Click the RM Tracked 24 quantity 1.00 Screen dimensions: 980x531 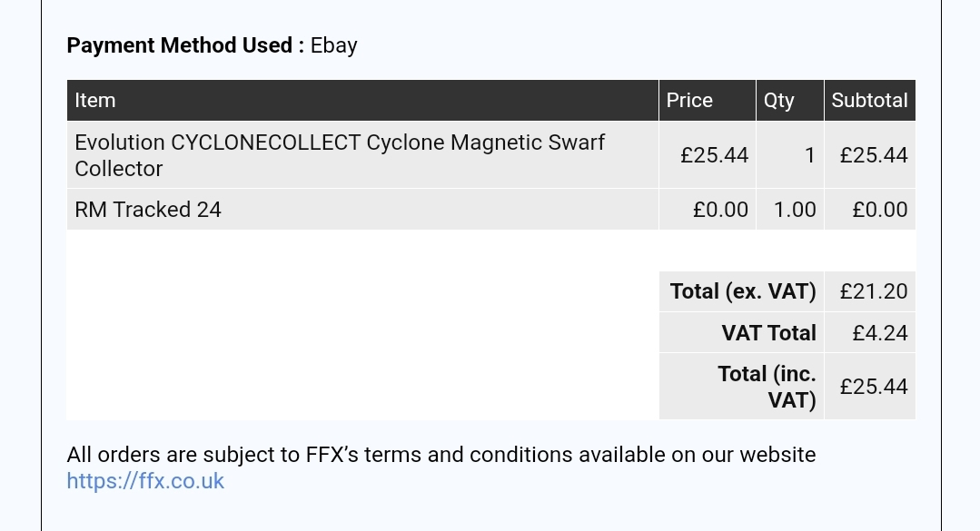795,211
